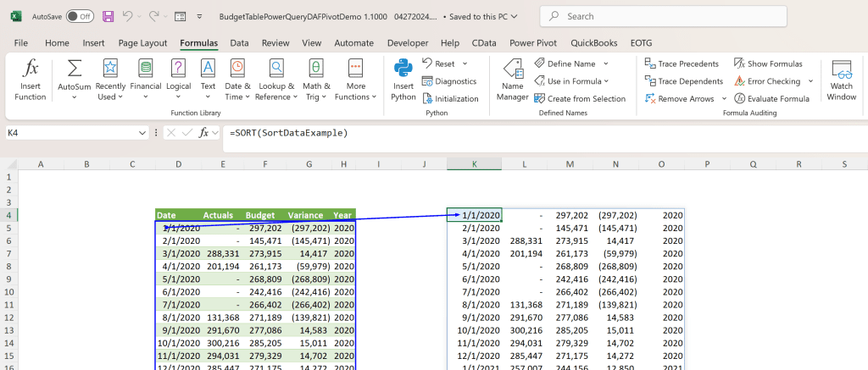Screen dimensions: 868x370
Task: Click the Search box in title bar
Action: 661,16
